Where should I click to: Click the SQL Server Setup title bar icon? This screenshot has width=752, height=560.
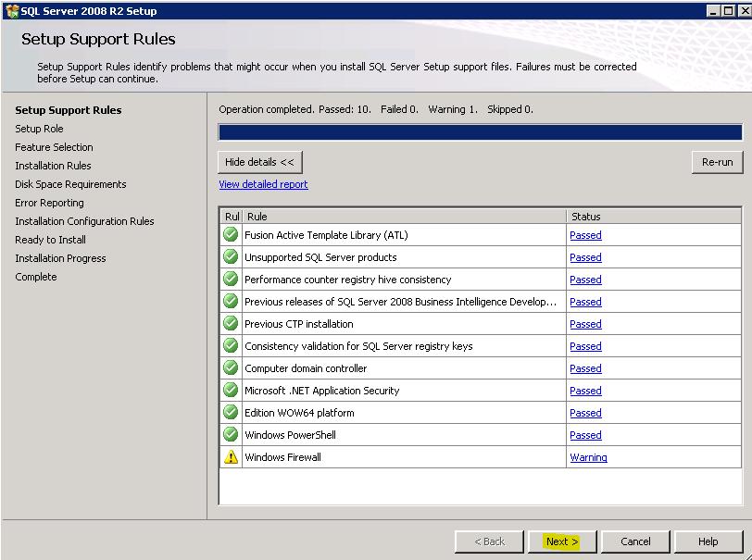pos(11,10)
